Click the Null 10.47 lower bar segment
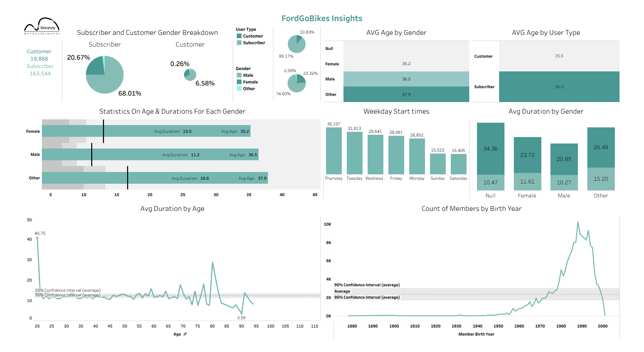This screenshot has height=352, width=644. (490, 182)
